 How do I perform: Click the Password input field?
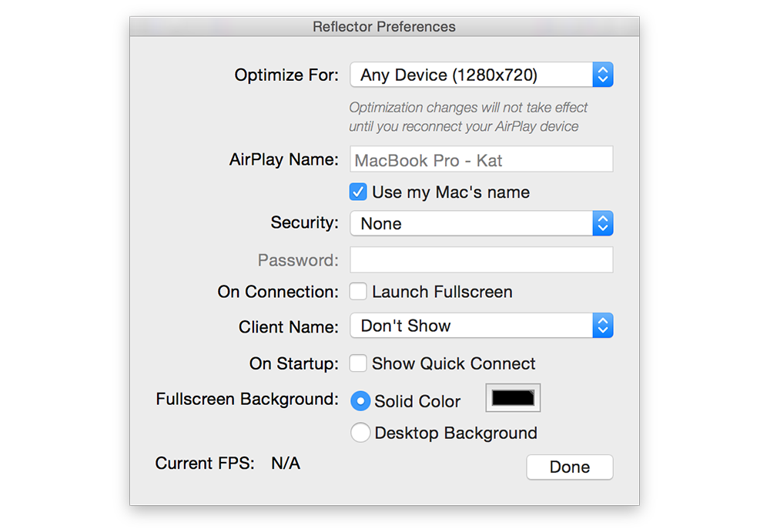pos(481,260)
